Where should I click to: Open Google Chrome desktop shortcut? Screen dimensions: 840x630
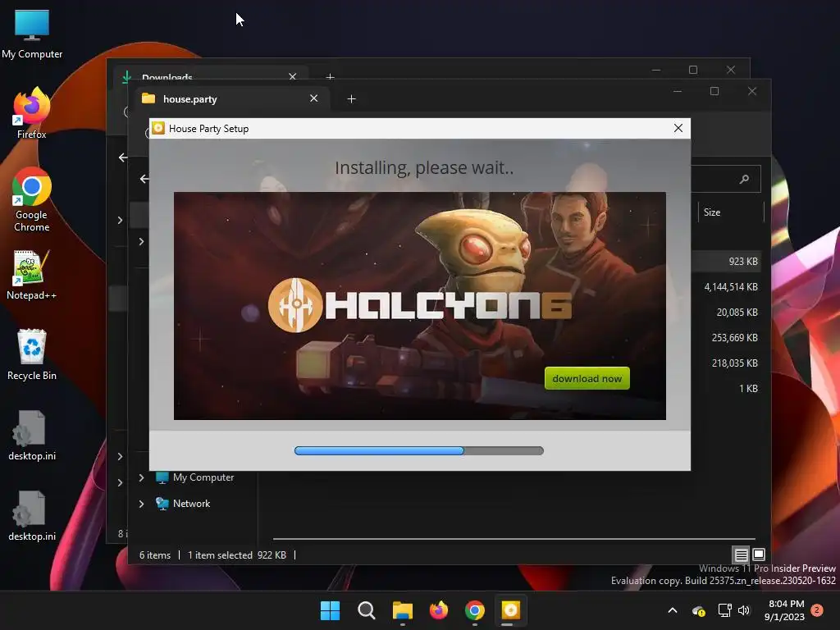[32, 200]
